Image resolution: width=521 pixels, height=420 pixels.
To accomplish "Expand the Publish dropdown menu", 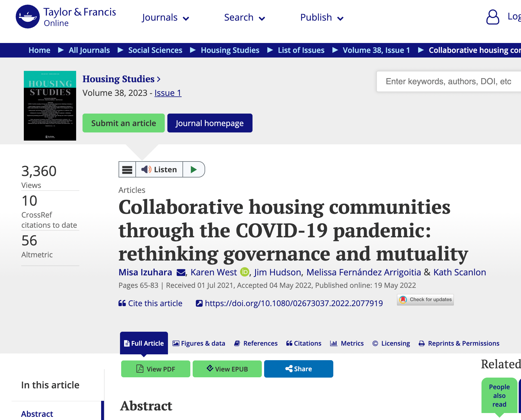I will [x=322, y=17].
